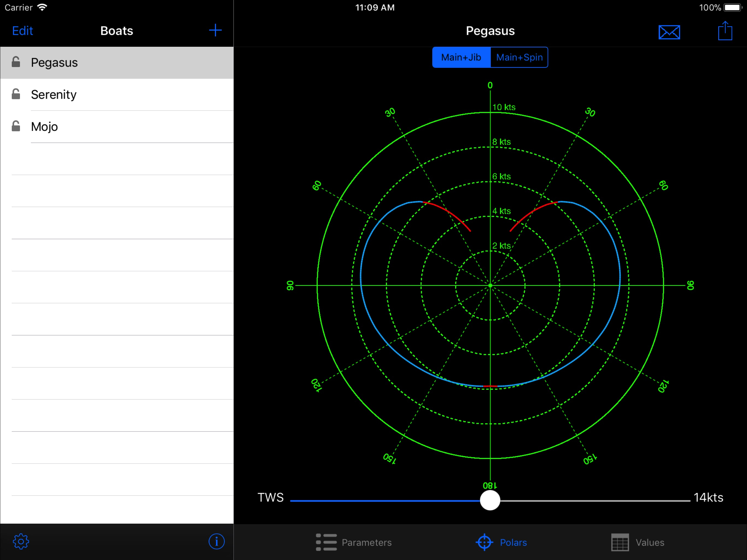This screenshot has width=747, height=560.
Task: Click the 8 kts ring label
Action: (501, 142)
